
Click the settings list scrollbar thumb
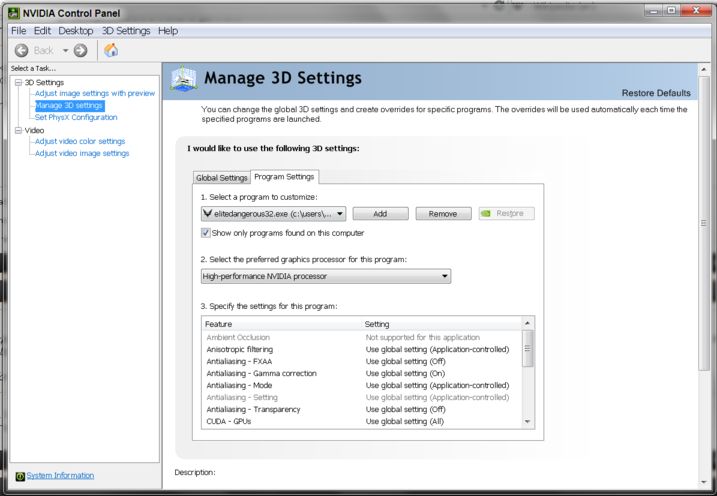pyautogui.click(x=528, y=348)
